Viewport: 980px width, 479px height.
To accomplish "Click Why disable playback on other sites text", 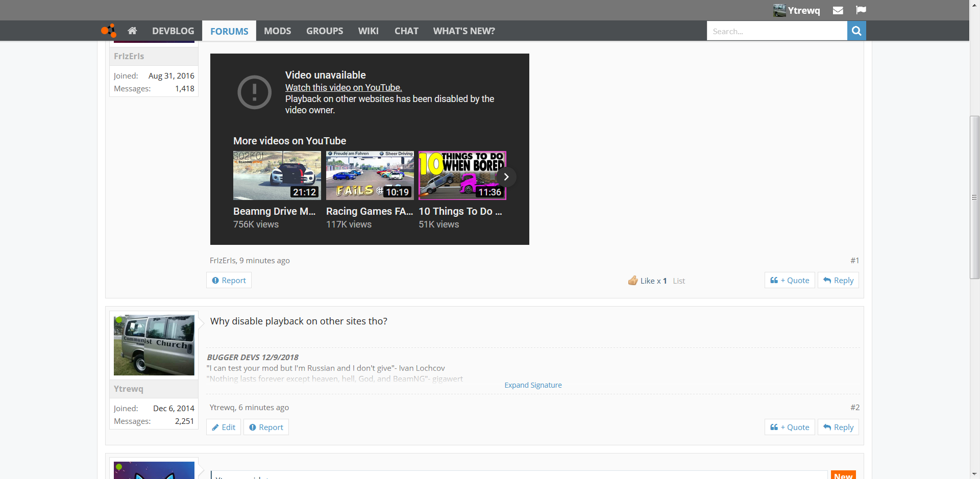I will tap(299, 321).
